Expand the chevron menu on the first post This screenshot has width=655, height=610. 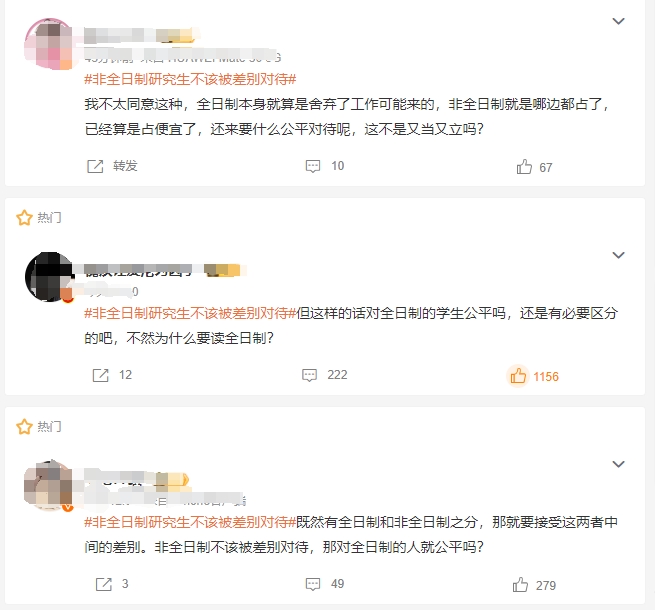618,21
